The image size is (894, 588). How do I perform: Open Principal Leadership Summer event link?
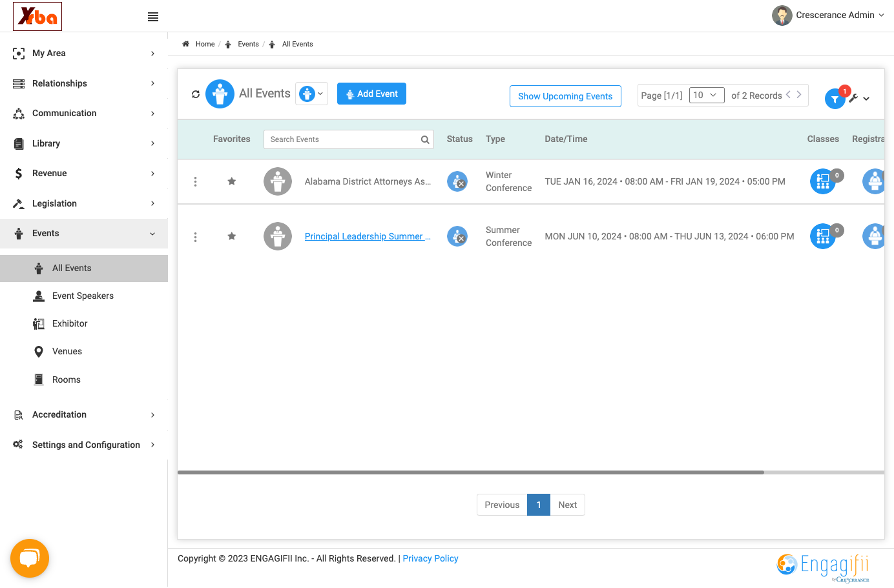point(368,237)
